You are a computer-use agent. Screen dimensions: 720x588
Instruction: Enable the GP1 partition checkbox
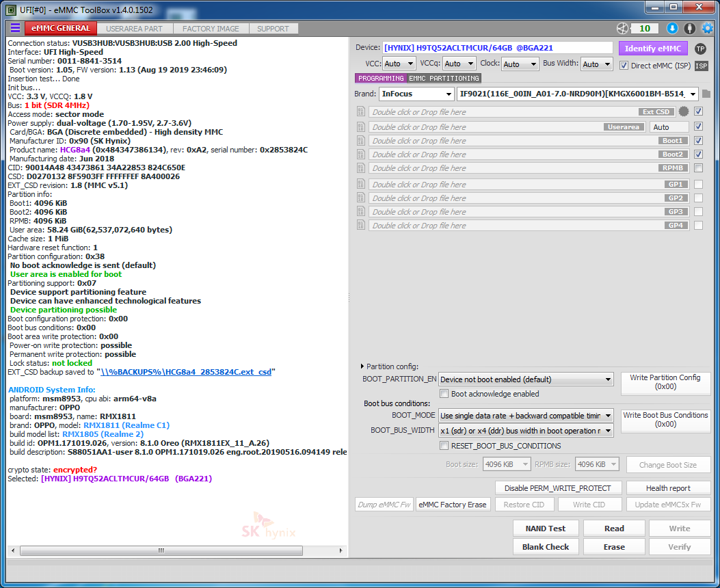[698, 184]
